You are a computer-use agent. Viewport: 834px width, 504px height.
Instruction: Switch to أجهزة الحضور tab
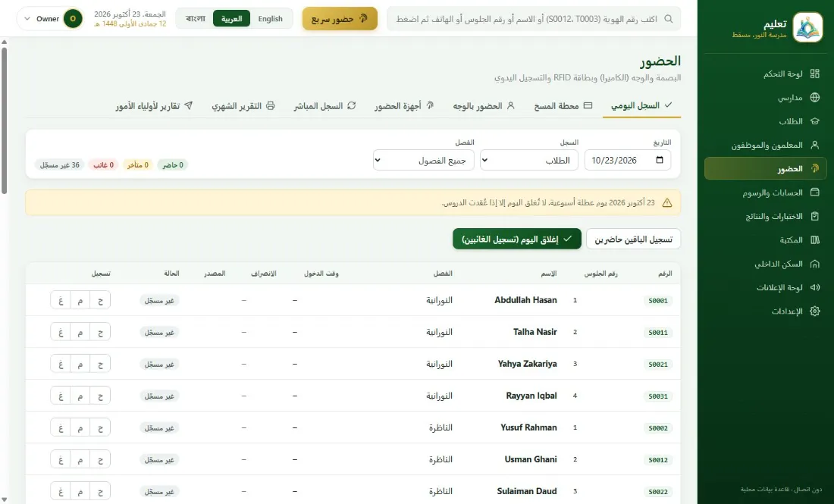tap(404, 106)
